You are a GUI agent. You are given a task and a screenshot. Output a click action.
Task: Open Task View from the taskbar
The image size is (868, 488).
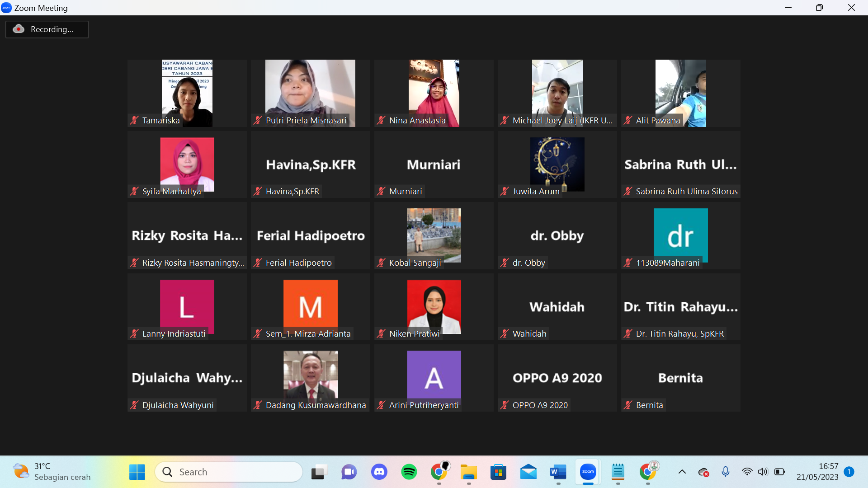click(x=319, y=472)
